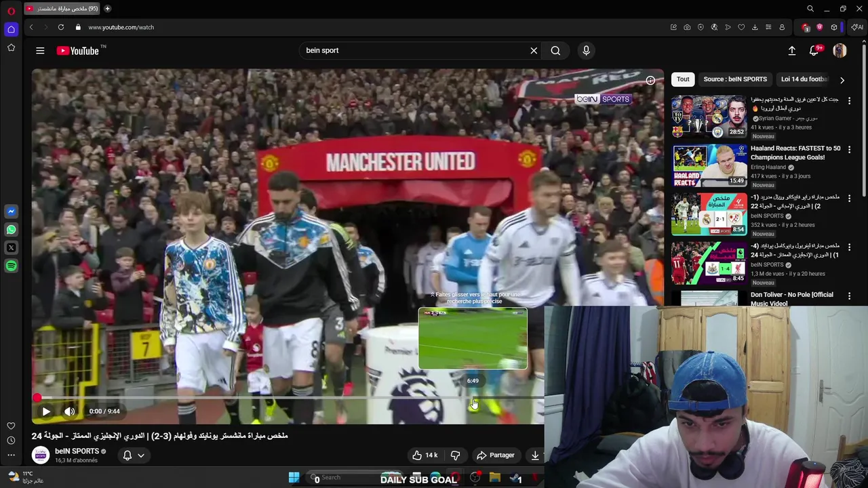Open YouTube account avatar menu
868x488 pixels.
pos(840,50)
